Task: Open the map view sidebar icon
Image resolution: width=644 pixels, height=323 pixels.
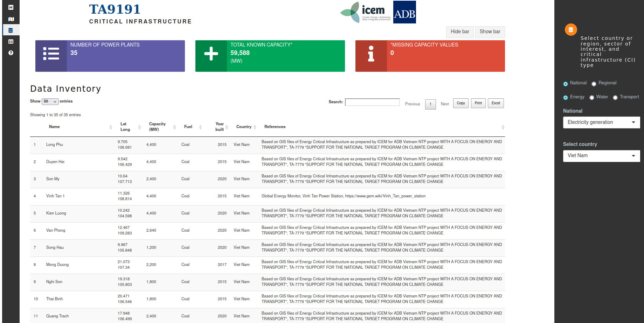Action: click(11, 19)
